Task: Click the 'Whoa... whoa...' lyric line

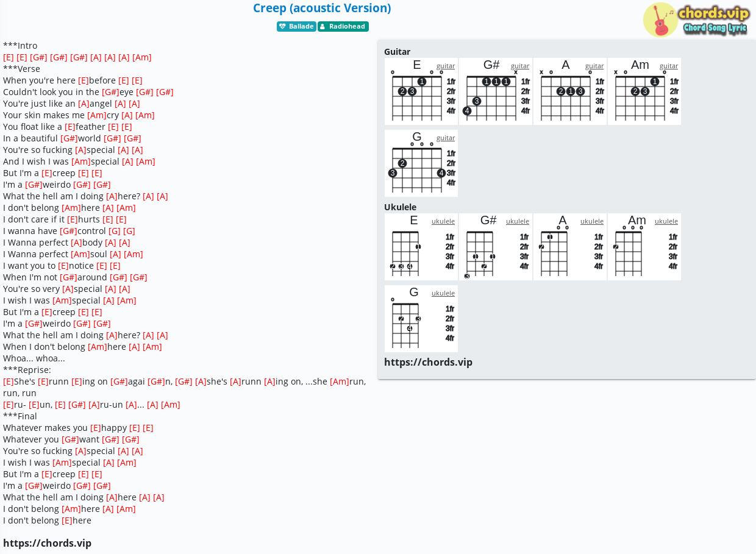Action: click(34, 358)
